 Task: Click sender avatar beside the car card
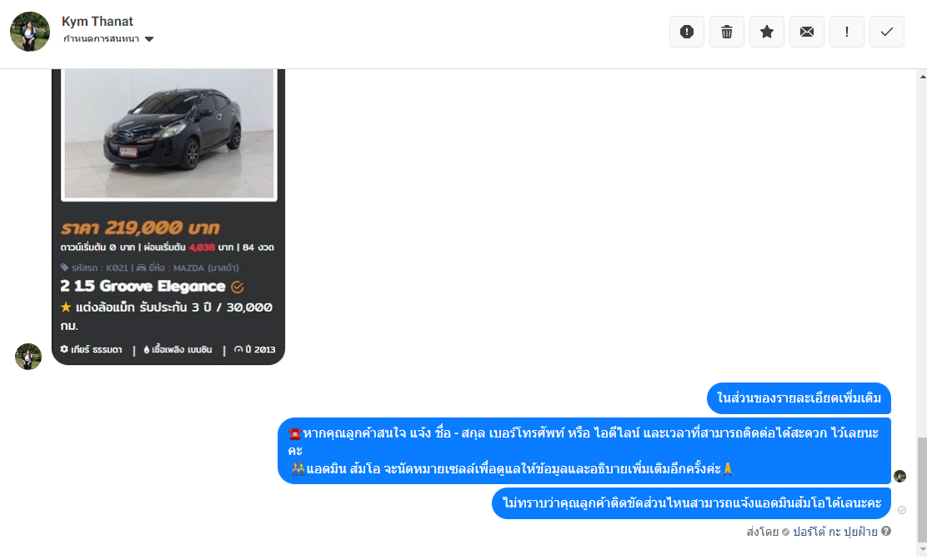tap(28, 356)
